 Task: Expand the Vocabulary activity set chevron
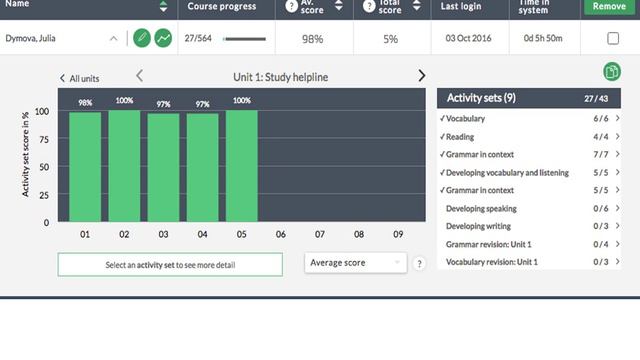[618, 118]
